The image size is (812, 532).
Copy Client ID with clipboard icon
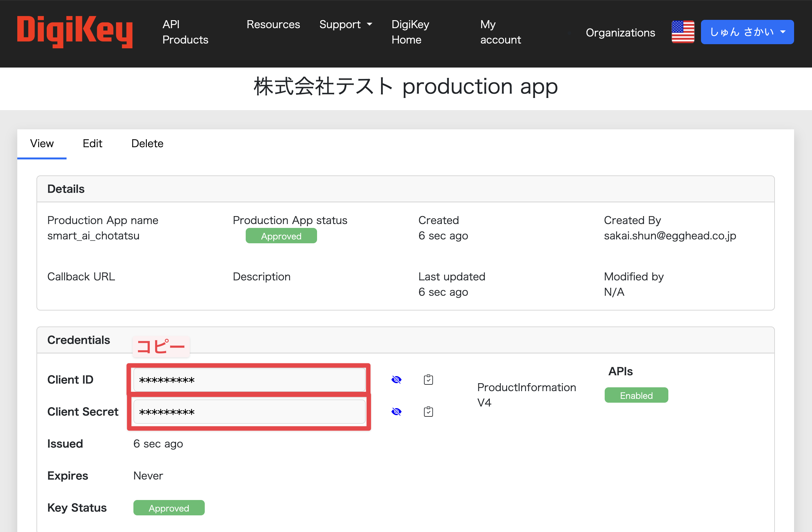(428, 379)
